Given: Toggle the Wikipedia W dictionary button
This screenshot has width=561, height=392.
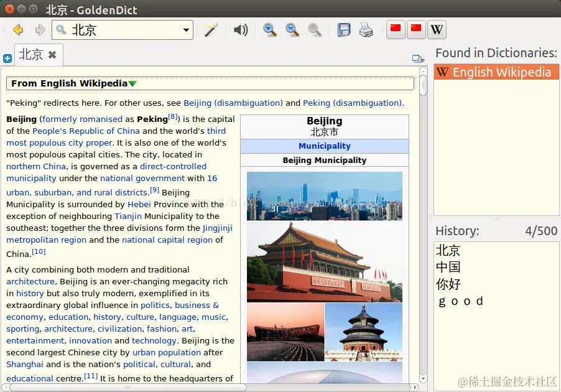Looking at the screenshot, I should pos(437,29).
